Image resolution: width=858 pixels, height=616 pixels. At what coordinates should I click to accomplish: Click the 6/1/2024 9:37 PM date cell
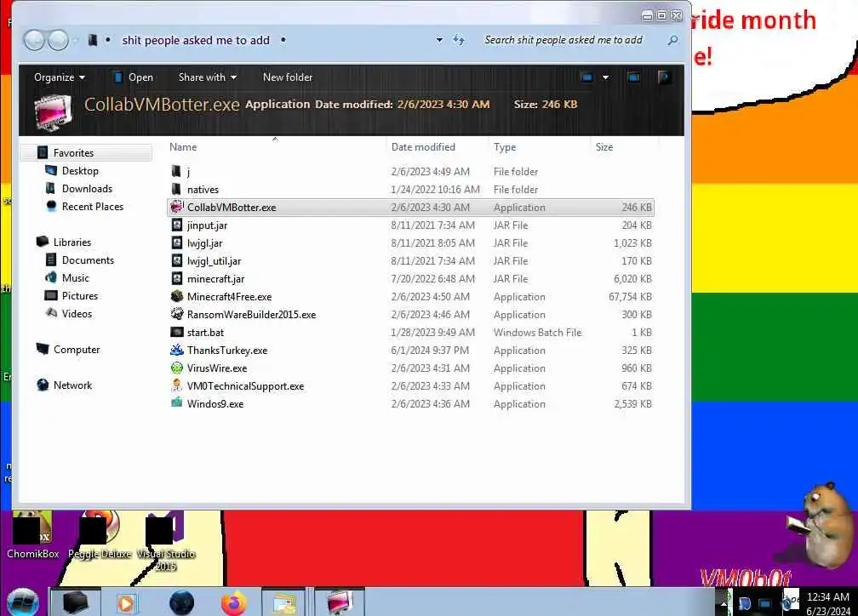pyautogui.click(x=430, y=351)
